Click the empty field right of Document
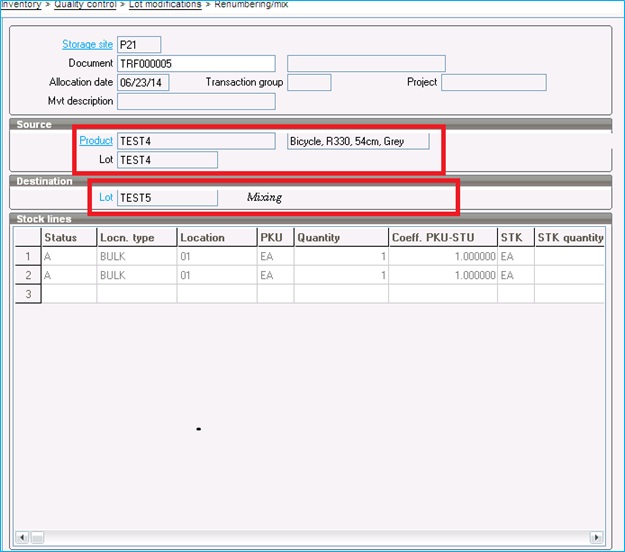The height and width of the screenshot is (552, 625). (x=366, y=63)
